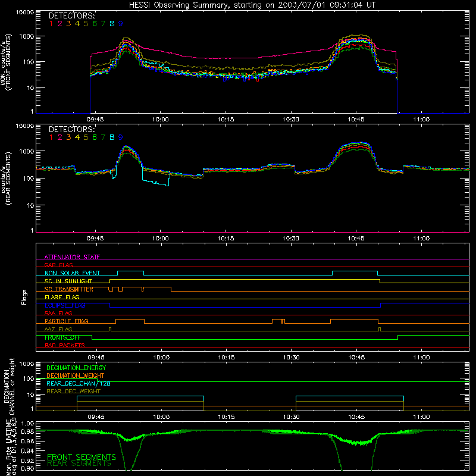The height and width of the screenshot is (476, 476).
Task: Click the DECIMATION CHANNEL or weight axis label
Action: point(9,386)
